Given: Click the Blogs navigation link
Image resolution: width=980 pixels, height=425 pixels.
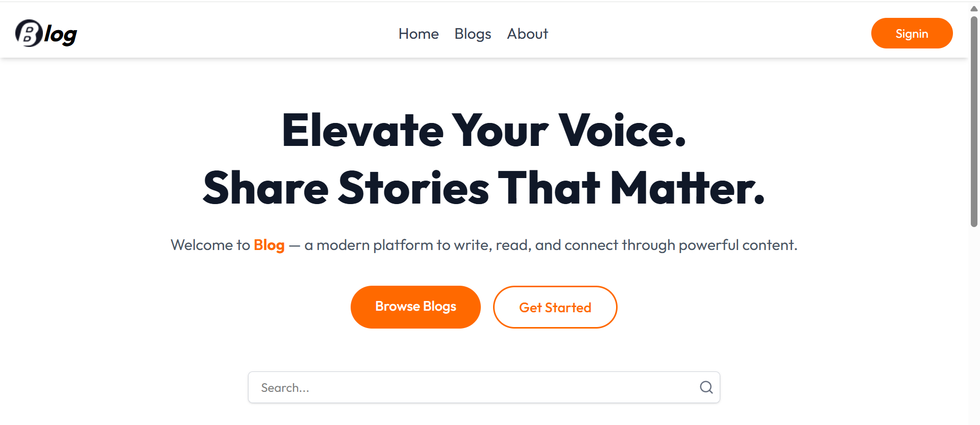Looking at the screenshot, I should pyautogui.click(x=472, y=34).
